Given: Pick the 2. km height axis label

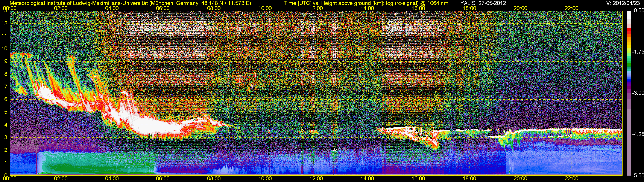Looking at the screenshot, I should point(6,150).
